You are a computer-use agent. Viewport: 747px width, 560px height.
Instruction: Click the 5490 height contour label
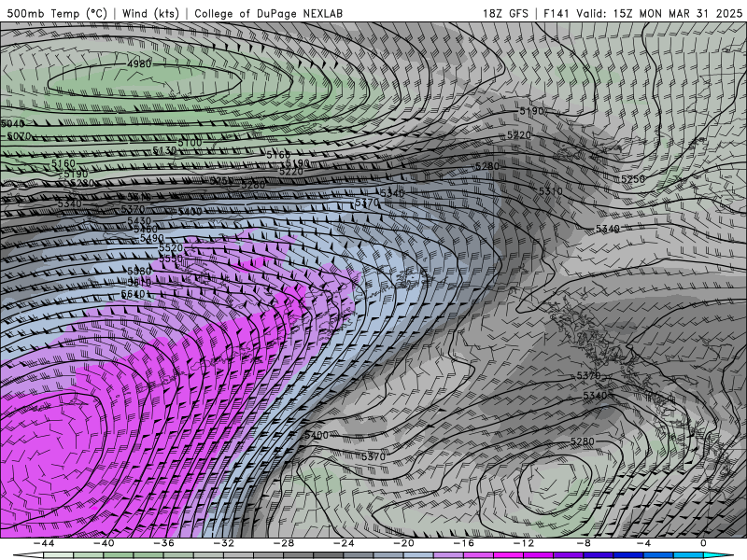151,238
